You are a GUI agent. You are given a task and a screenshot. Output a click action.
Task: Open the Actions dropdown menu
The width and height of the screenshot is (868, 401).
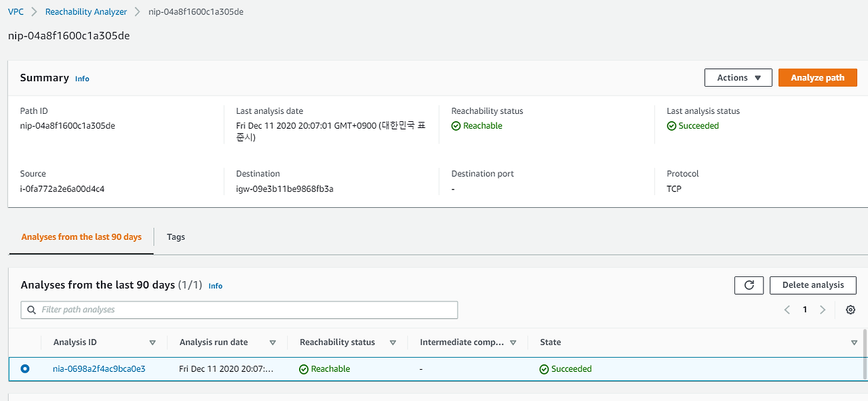tap(738, 77)
